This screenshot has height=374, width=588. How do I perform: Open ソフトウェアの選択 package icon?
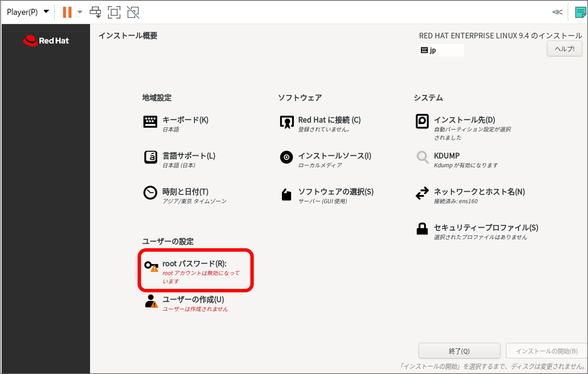286,195
